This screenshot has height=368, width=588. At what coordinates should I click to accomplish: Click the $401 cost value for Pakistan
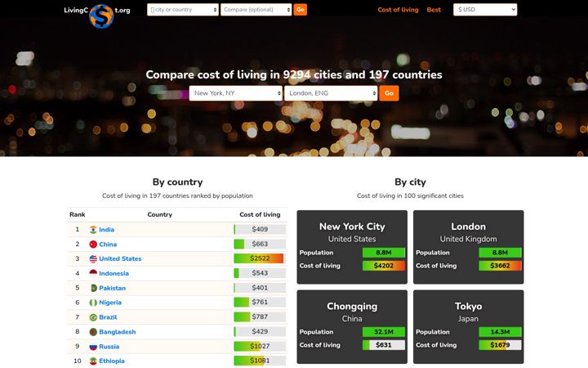260,288
